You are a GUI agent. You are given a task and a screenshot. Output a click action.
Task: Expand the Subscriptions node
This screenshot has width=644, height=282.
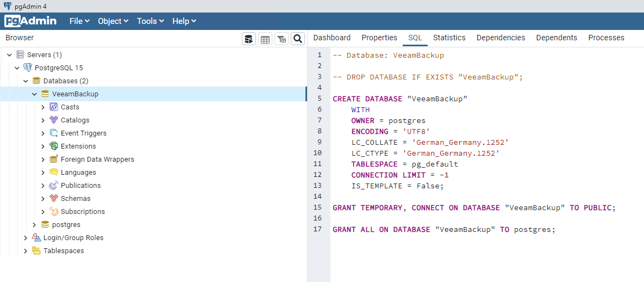43,212
